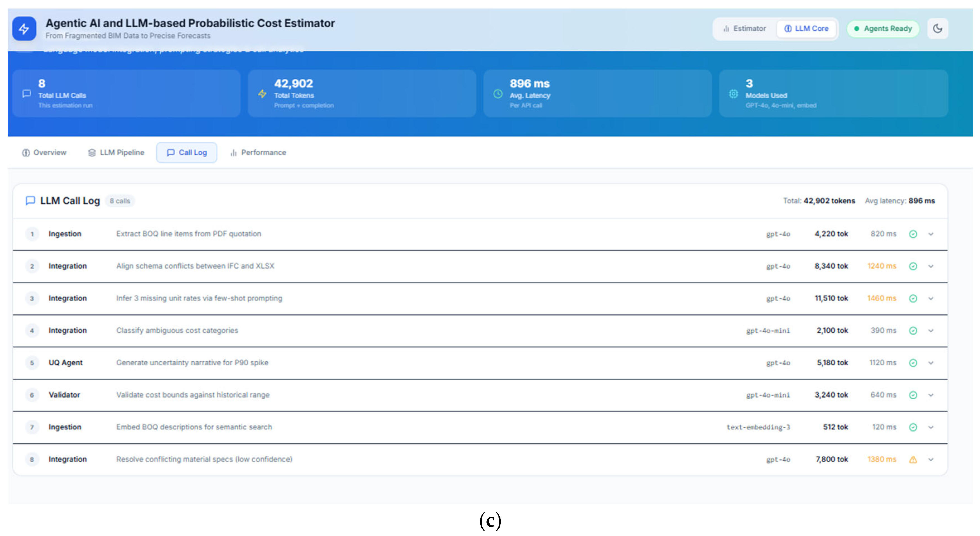This screenshot has height=536, width=980.
Task: Click success check icon on 11,510 tok row
Action: pos(913,299)
